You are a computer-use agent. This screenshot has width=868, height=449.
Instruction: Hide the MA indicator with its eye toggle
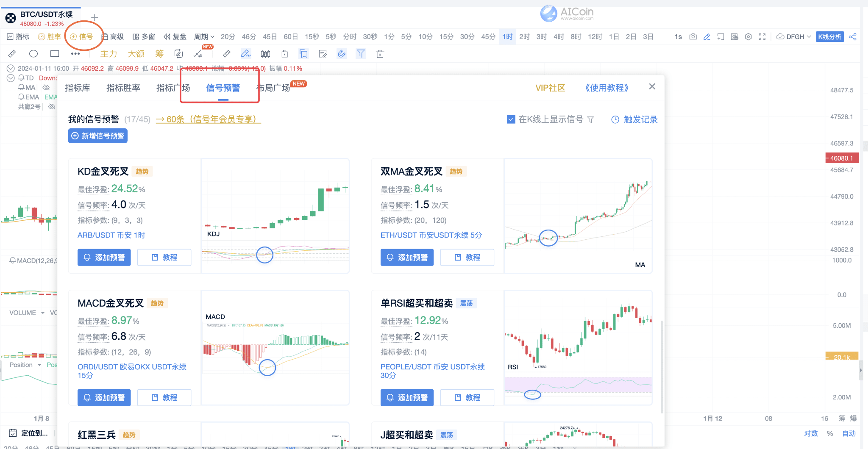click(x=46, y=87)
